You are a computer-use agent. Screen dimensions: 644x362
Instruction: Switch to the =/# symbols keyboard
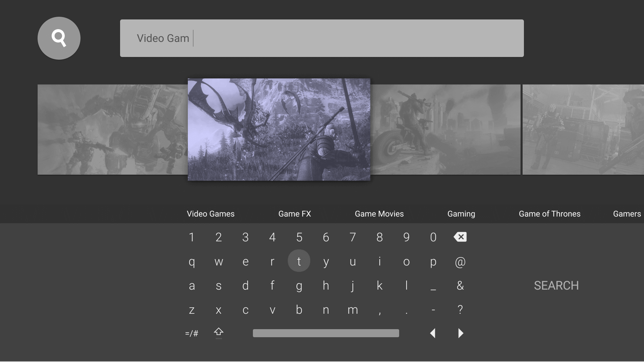[192, 333]
